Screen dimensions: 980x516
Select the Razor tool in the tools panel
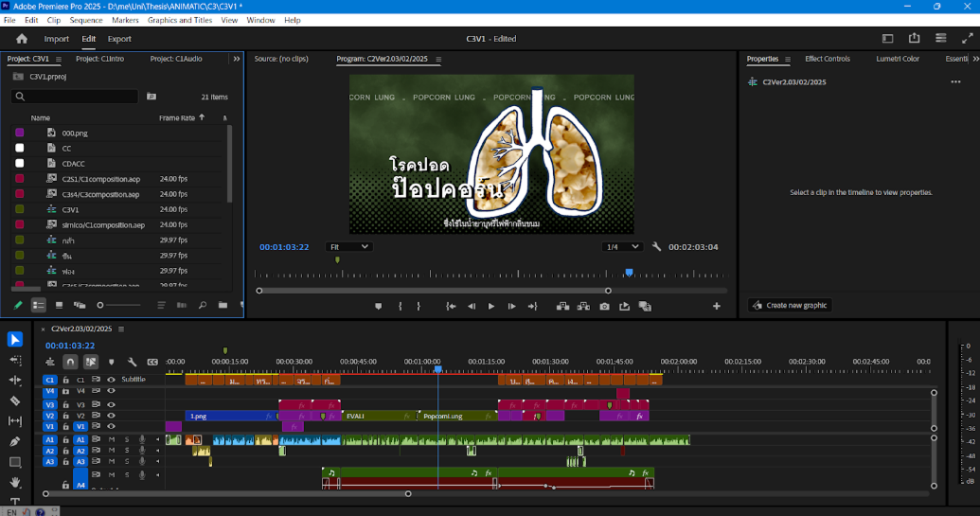pos(15,400)
